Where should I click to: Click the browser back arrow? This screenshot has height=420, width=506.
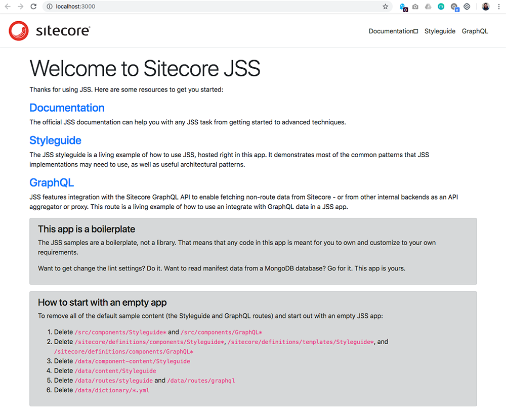(8, 7)
